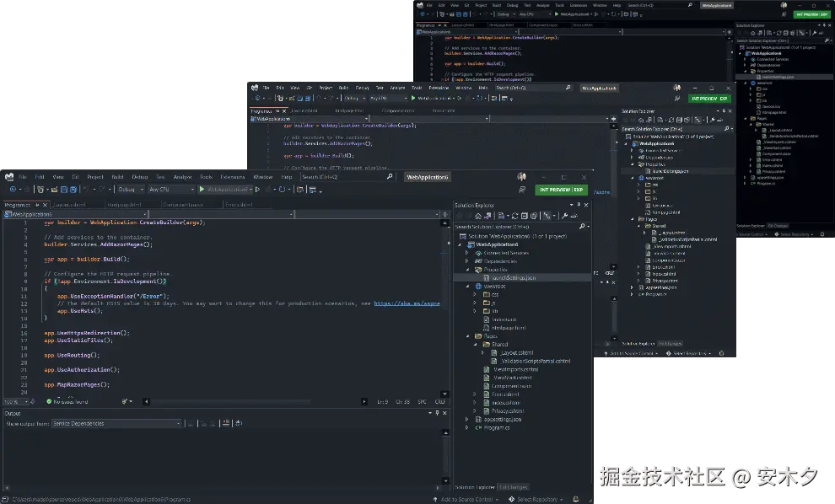Image resolution: width=835 pixels, height=504 pixels.
Task: Open the Git menu in front window
Action: tap(75, 177)
